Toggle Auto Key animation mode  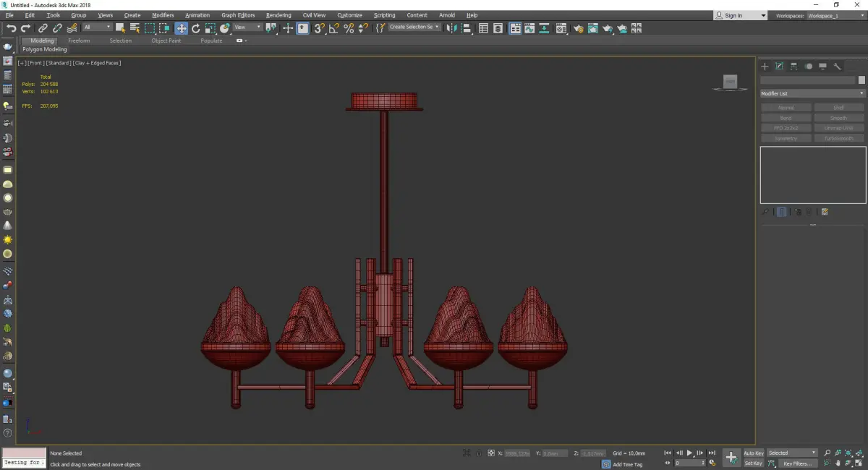pos(753,453)
